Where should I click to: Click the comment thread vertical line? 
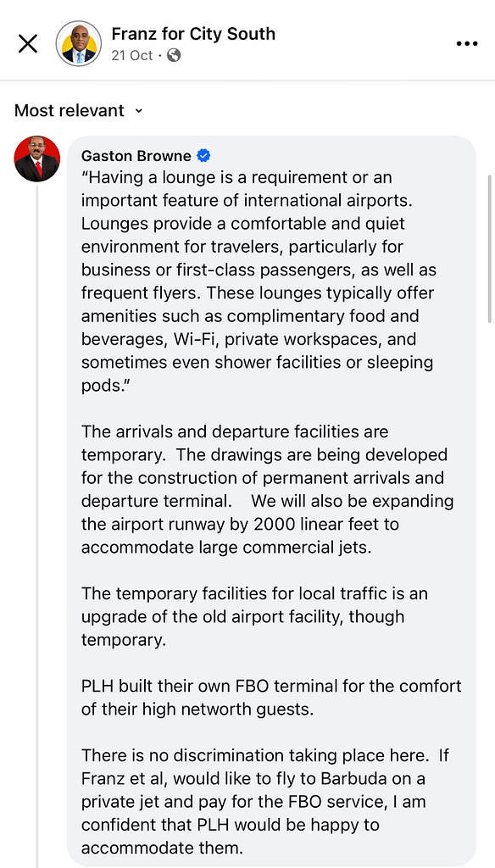pyautogui.click(x=37, y=526)
